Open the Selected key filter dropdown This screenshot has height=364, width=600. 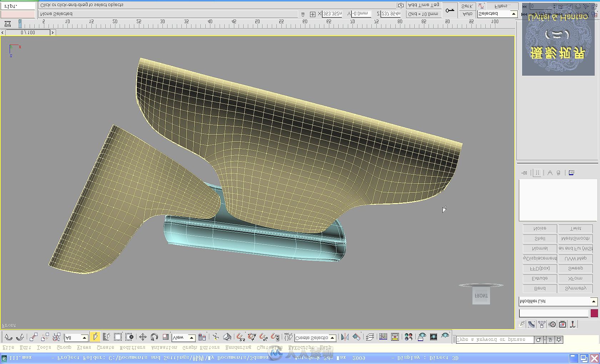click(x=497, y=14)
